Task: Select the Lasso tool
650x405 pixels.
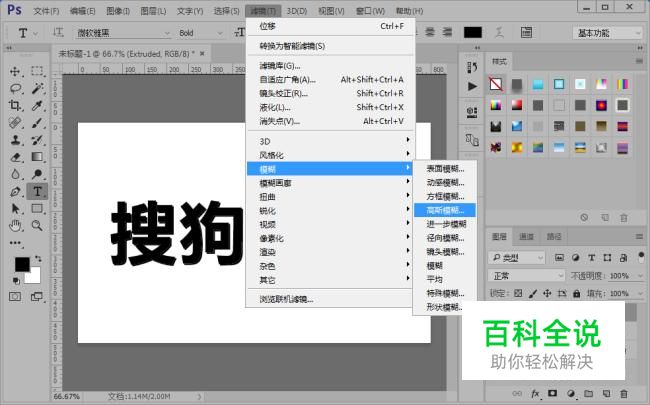Action: [x=15, y=88]
